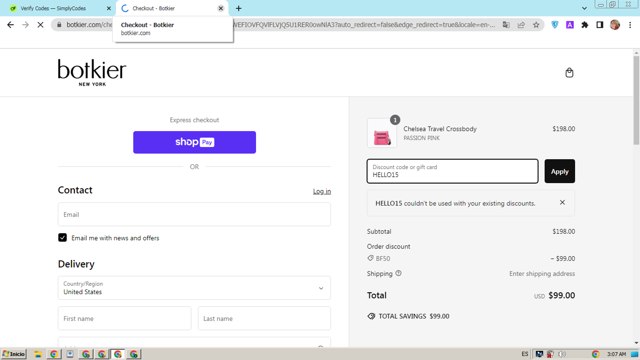640x360 pixels.
Task: Bookmark this page with the star
Action: click(536, 25)
